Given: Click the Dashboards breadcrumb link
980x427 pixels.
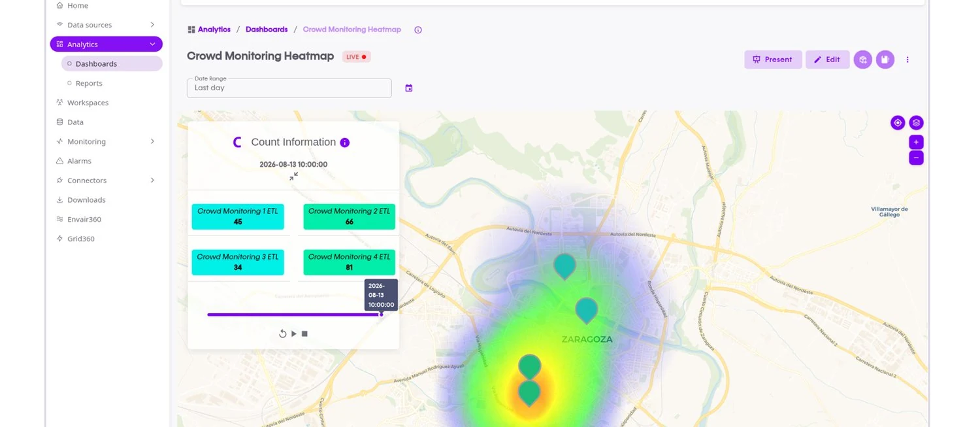Looking at the screenshot, I should (x=267, y=29).
